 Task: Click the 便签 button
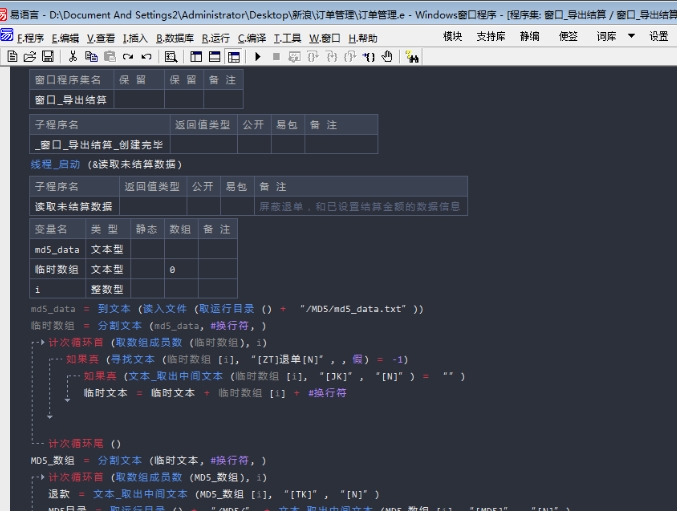[568, 36]
